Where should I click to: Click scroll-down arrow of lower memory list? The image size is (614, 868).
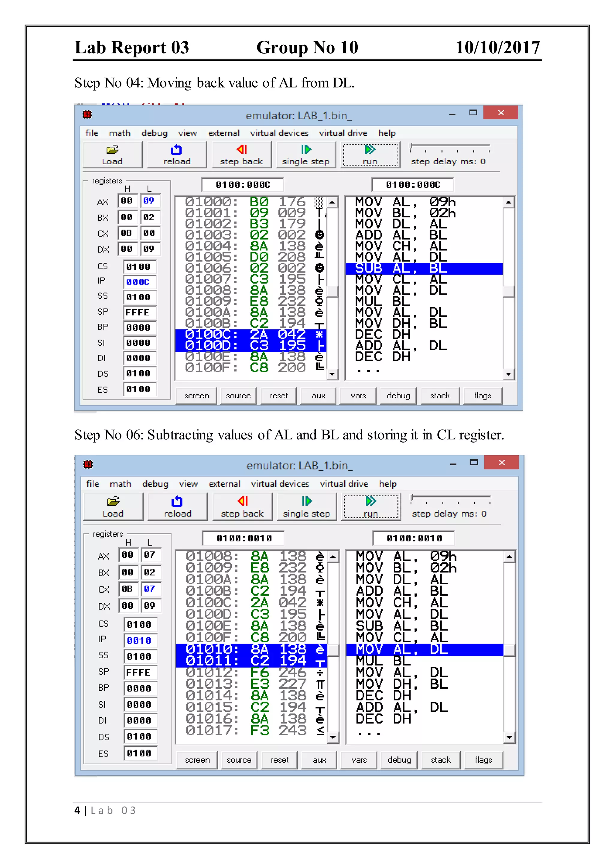[333, 737]
